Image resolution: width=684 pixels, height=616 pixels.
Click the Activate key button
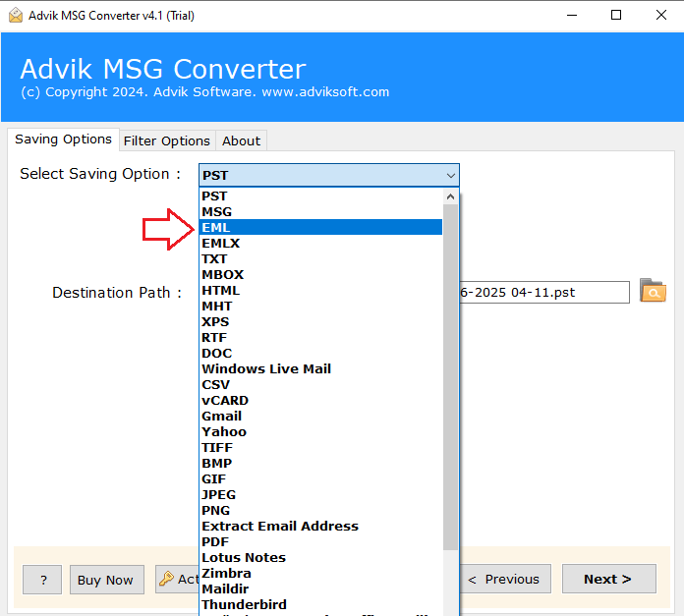178,579
